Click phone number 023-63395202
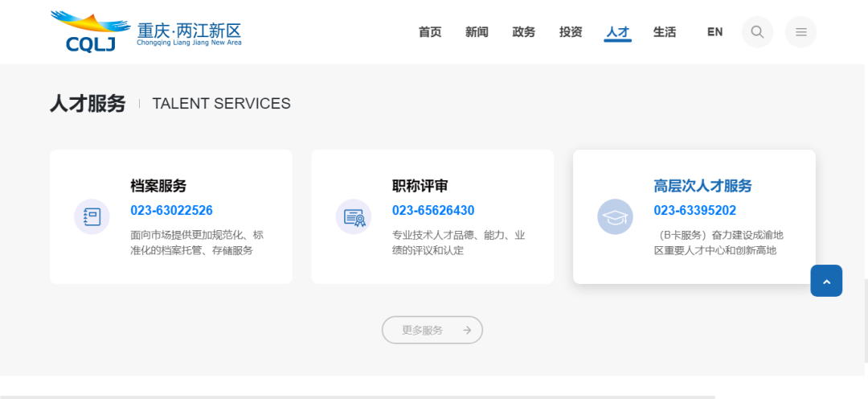The image size is (868, 399). point(694,211)
